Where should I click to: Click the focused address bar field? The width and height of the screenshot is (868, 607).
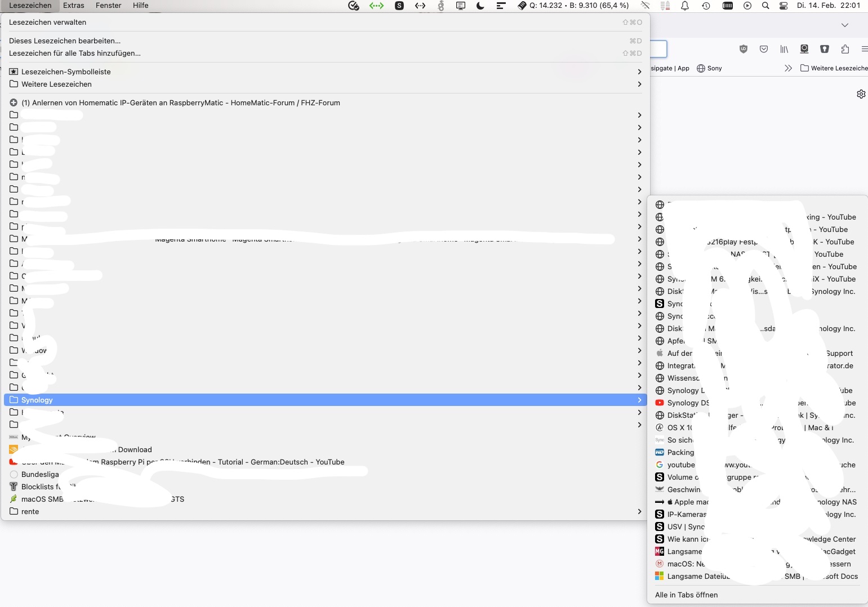pyautogui.click(x=658, y=49)
